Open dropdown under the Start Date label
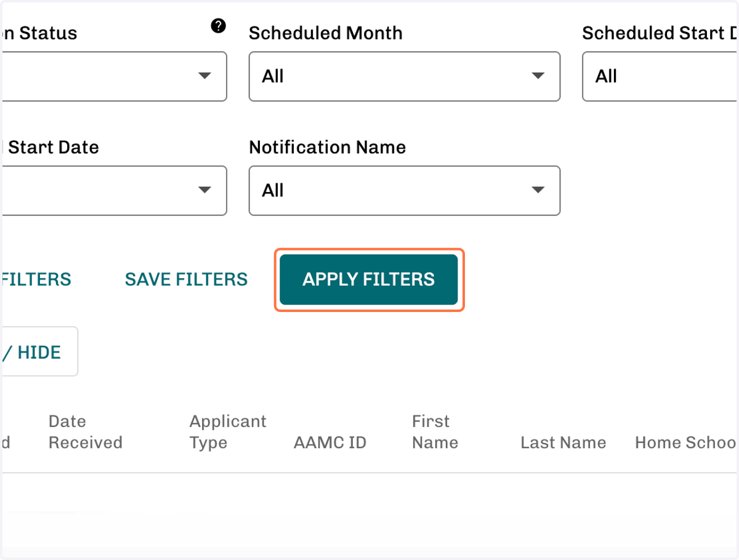 (x=113, y=191)
